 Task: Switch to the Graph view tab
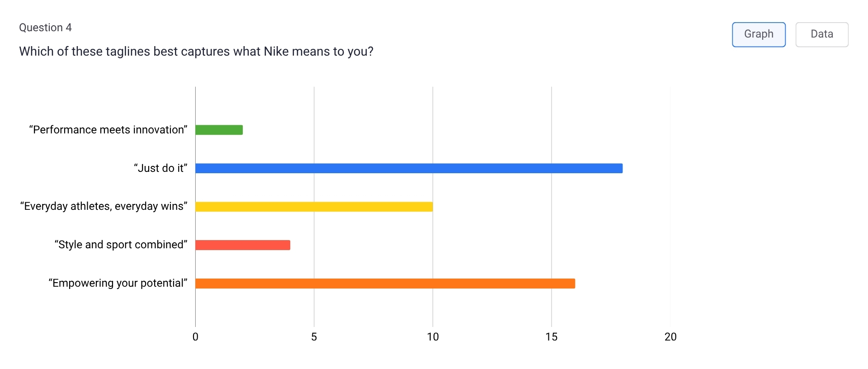759,34
